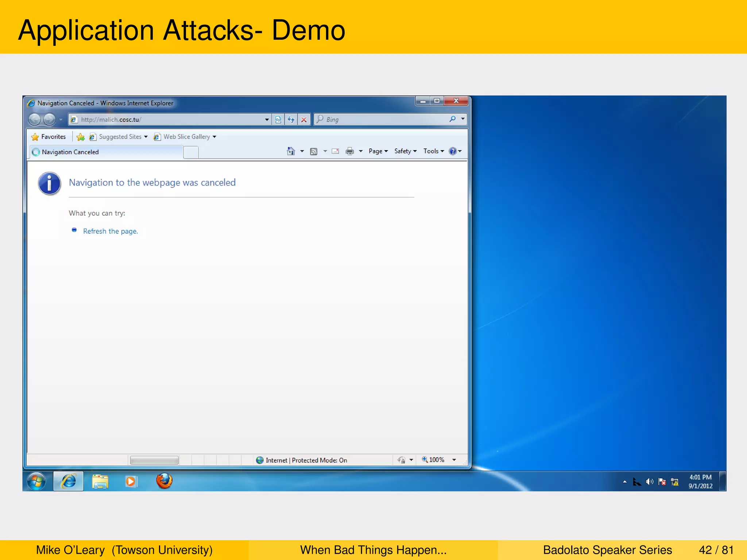This screenshot has width=747, height=560.
Task: Expand the address bar history dropdown
Action: coord(267,119)
